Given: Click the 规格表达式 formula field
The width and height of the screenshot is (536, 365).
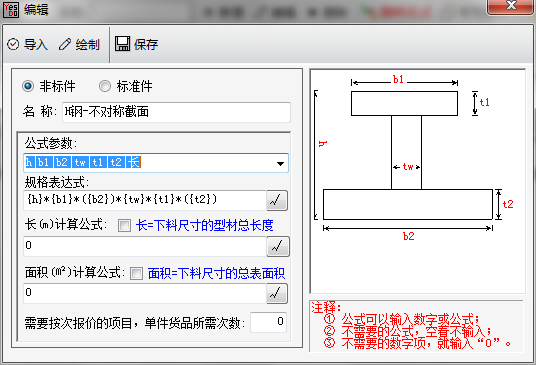Looking at the screenshot, I should click(x=145, y=201).
